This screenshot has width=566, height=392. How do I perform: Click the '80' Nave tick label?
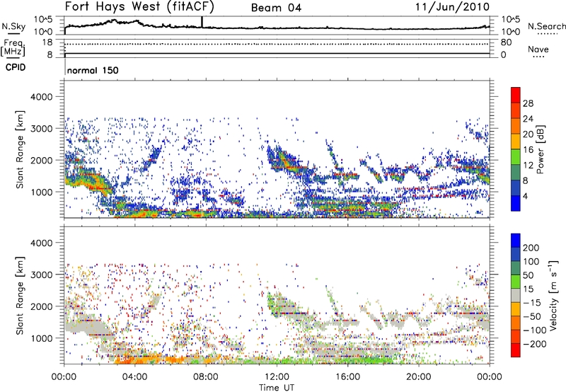tap(506, 42)
